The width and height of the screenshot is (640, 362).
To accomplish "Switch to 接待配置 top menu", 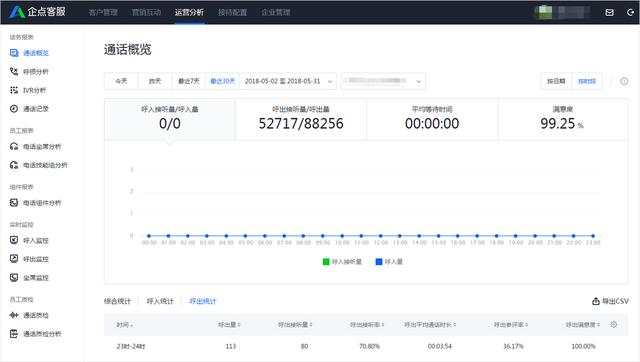I will tap(233, 13).
